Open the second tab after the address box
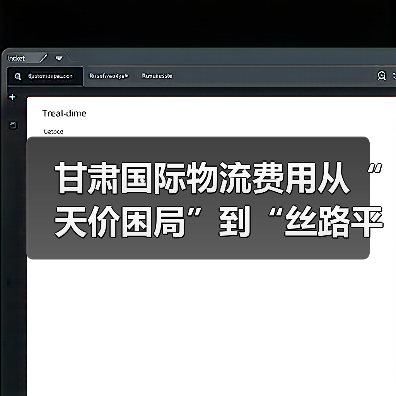Screen dimensions: 396x396 109,76
